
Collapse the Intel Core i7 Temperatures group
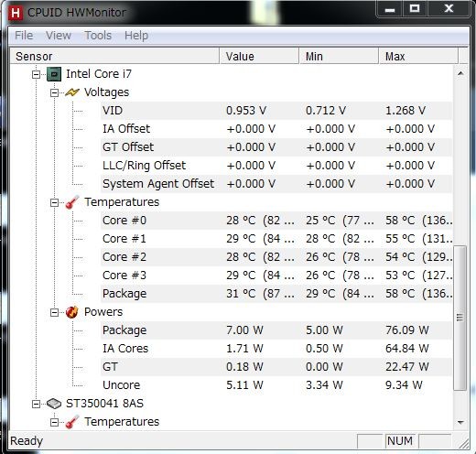pos(54,202)
